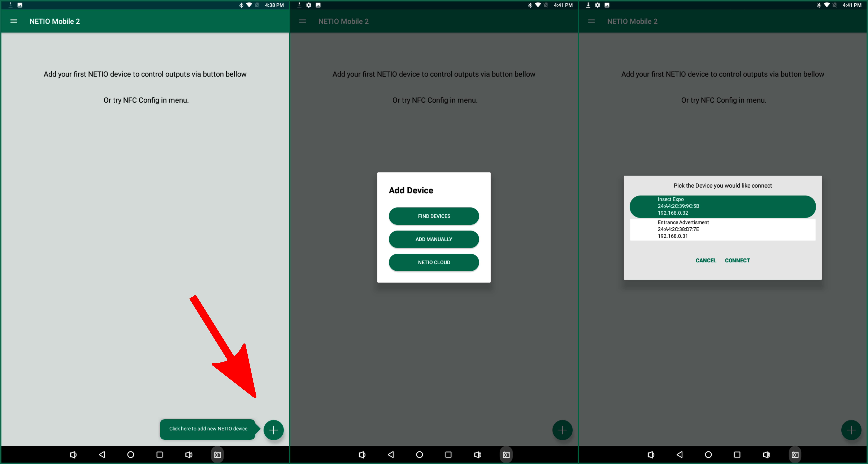Tap recent apps button in middle screen
The height and width of the screenshot is (464, 868).
(x=448, y=455)
